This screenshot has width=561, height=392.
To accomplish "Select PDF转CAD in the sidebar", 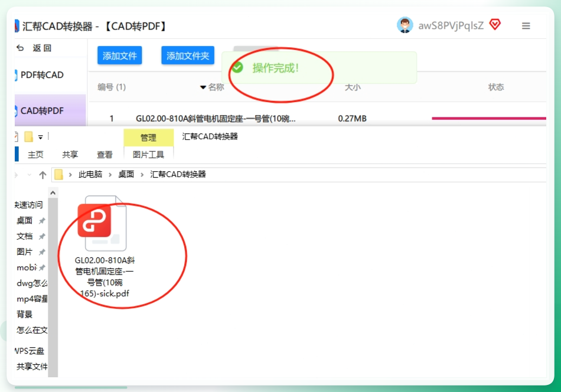I will 42,75.
